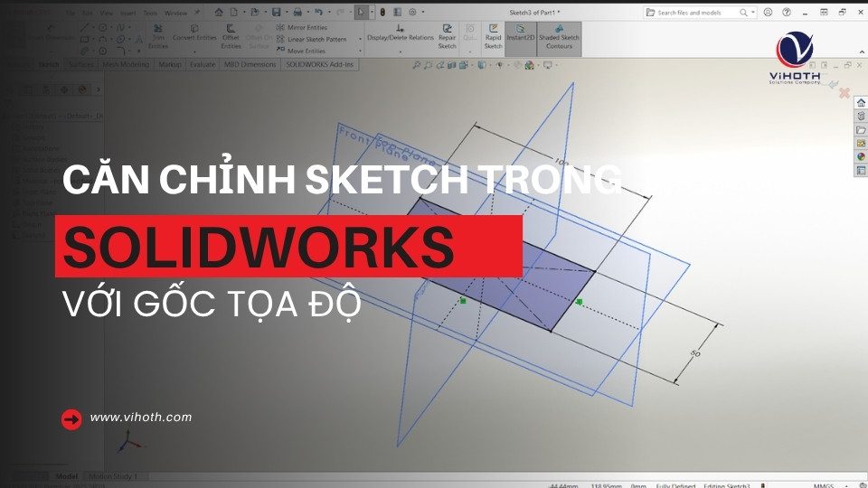
Task: Activate the Select cursor tool
Action: click(x=361, y=12)
